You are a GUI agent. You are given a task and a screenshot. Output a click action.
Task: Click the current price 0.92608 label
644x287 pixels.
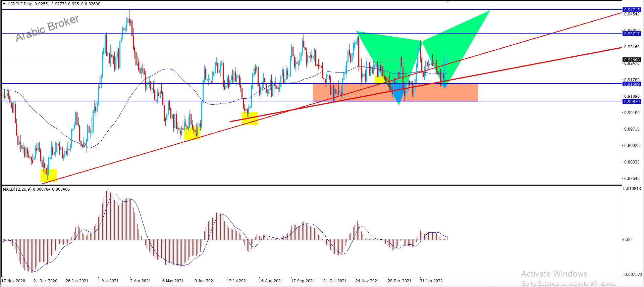click(x=632, y=60)
